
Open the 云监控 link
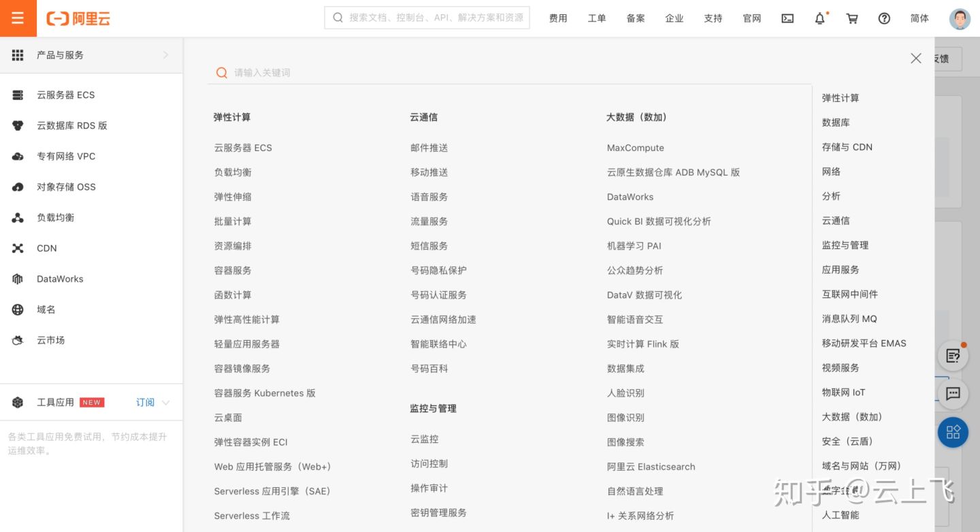425,439
